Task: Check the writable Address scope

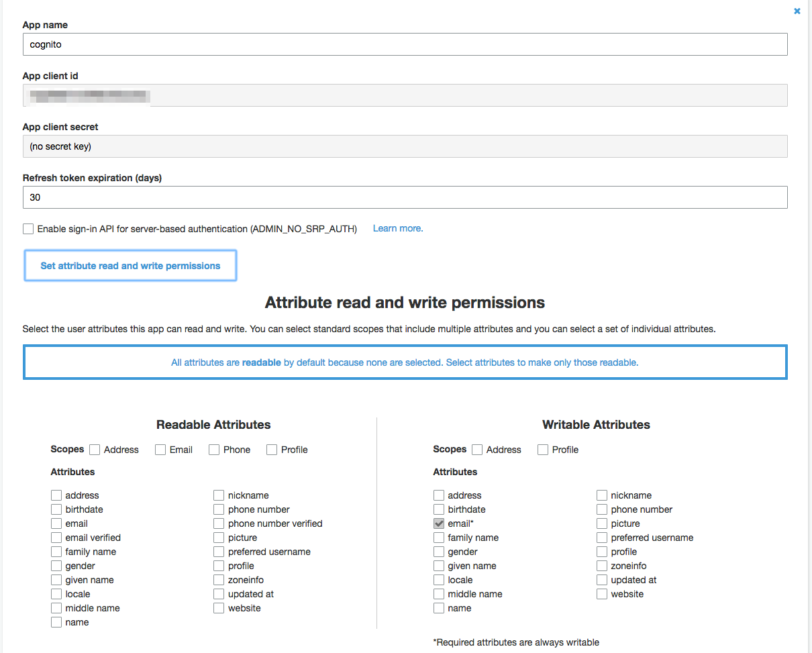Action: 477,450
